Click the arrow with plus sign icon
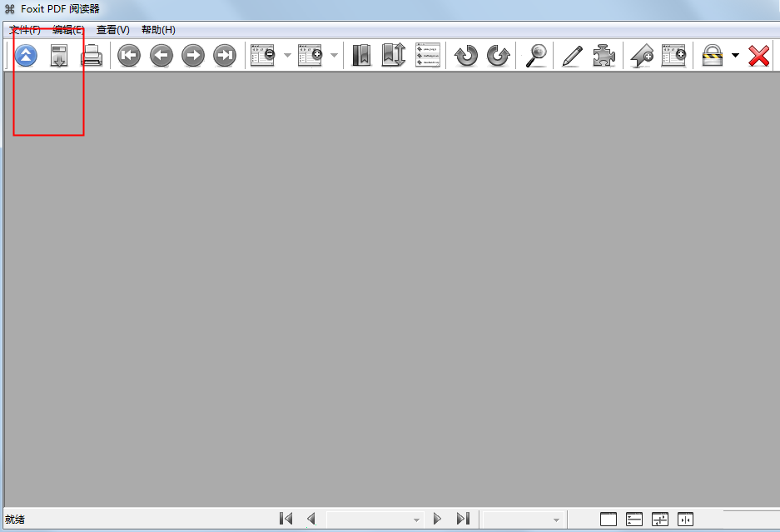780x532 pixels. pyautogui.click(x=642, y=56)
